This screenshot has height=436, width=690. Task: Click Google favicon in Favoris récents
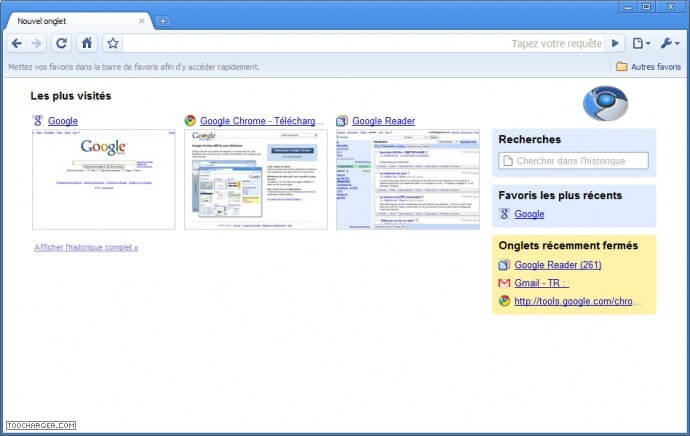pos(504,214)
